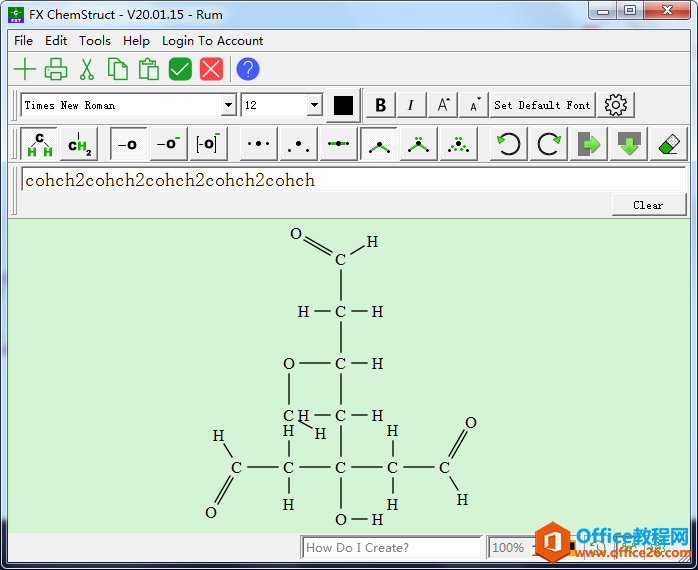
Task: Rotate structure counterclockwise
Action: coord(508,144)
